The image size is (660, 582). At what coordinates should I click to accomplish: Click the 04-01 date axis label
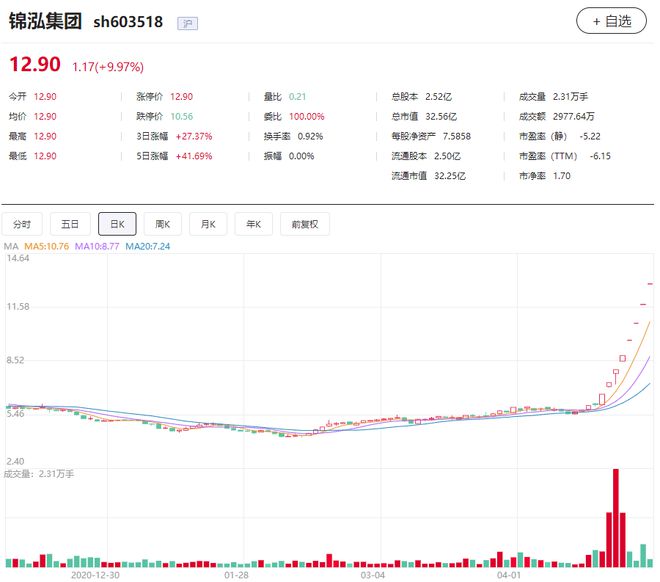point(508,575)
